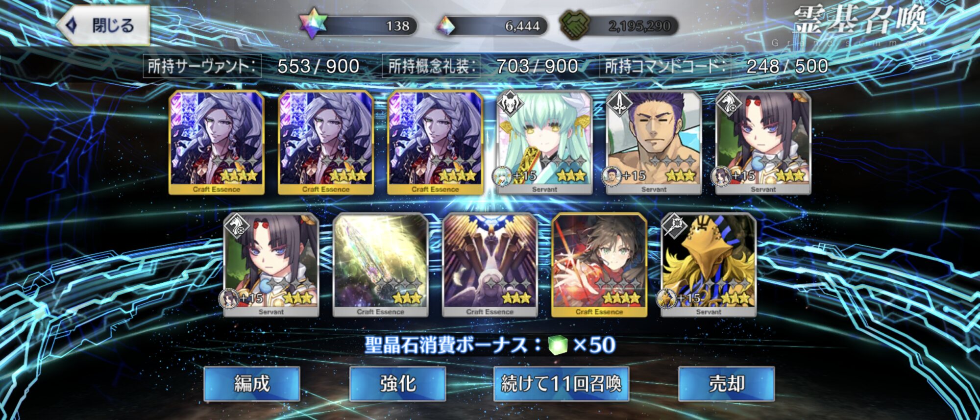This screenshot has width=980, height=420.
Task: Select the winged pillars 3-star Craft Essence
Action: (490, 265)
